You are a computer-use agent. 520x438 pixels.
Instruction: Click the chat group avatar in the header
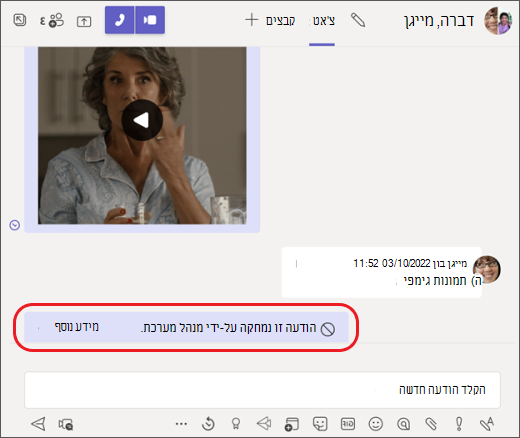point(498,21)
